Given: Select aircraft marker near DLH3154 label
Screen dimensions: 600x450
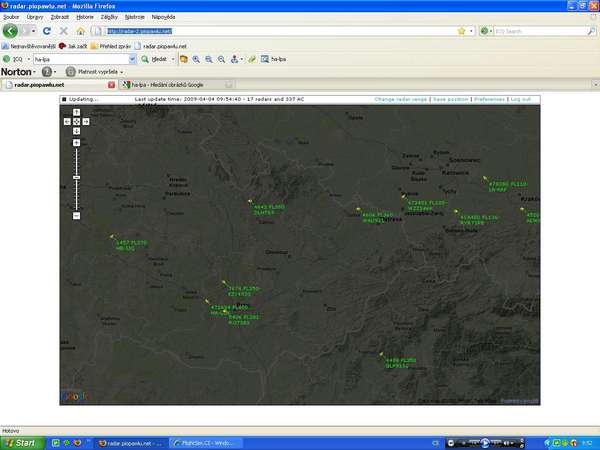Looking at the screenshot, I should (381, 354).
